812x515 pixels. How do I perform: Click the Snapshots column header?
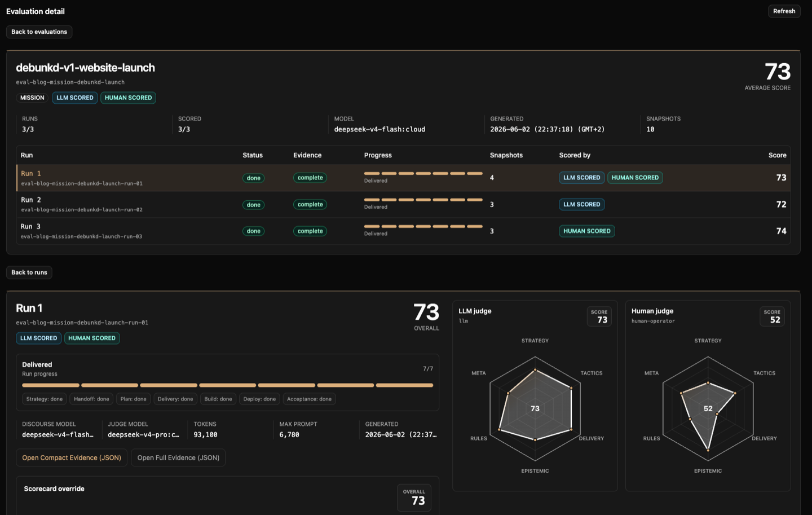[506, 155]
